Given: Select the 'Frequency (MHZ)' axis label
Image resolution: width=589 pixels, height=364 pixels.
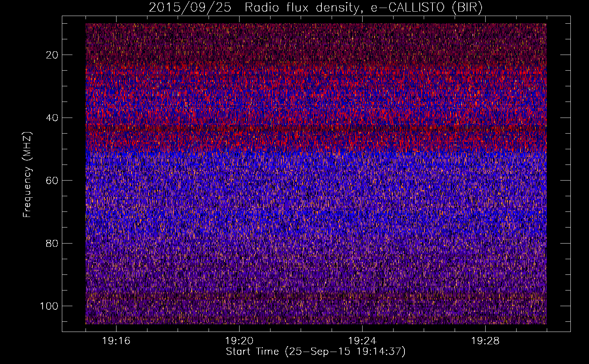Looking at the screenshot, I should click(x=27, y=174).
